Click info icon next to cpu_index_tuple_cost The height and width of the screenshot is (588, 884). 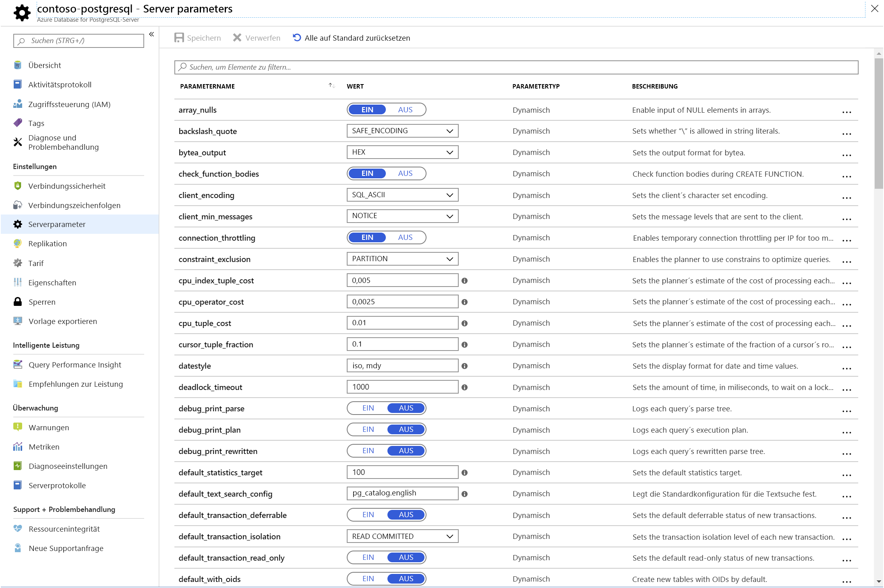point(464,281)
